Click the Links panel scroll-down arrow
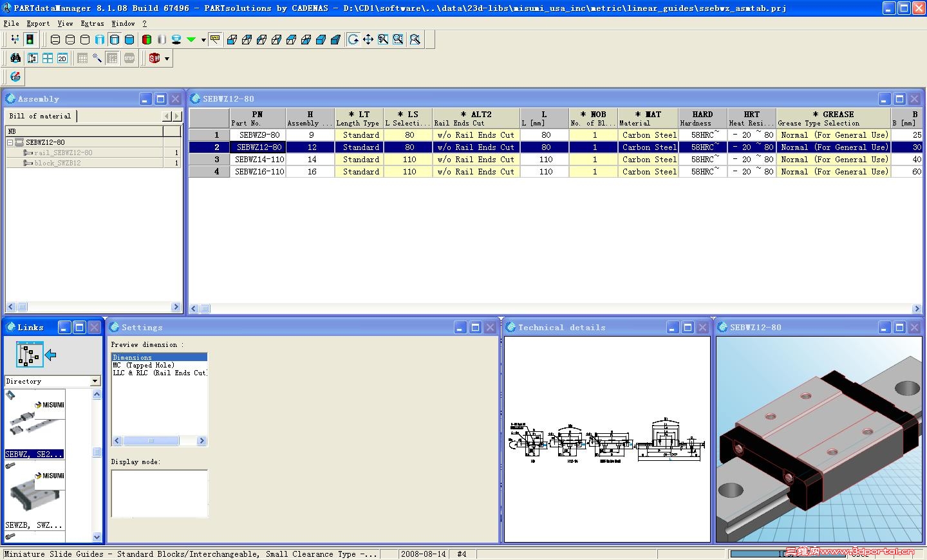Screen dimensions: 927x560 (x=97, y=537)
